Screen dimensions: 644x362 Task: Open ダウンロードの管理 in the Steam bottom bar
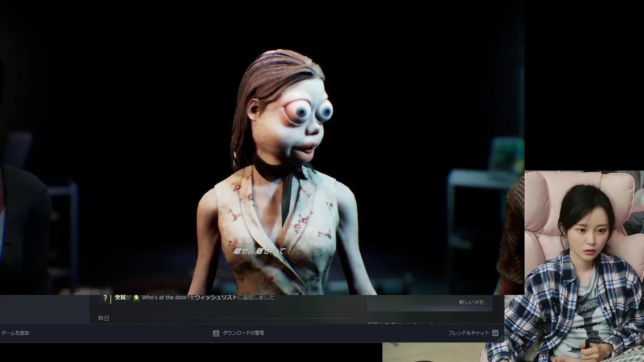click(x=243, y=333)
